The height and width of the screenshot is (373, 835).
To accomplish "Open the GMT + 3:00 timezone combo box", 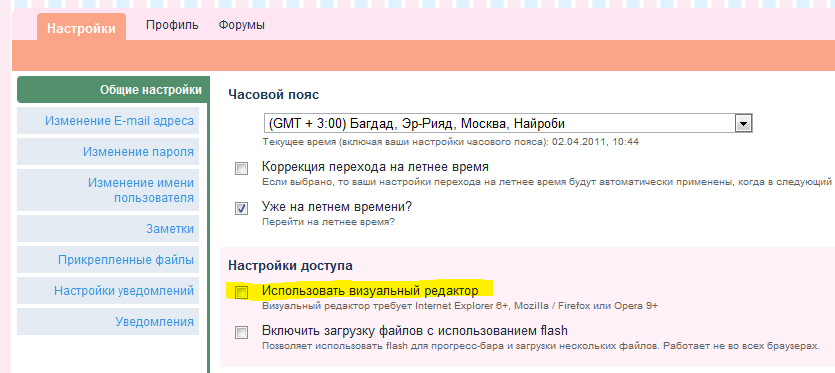I will coord(508,124).
